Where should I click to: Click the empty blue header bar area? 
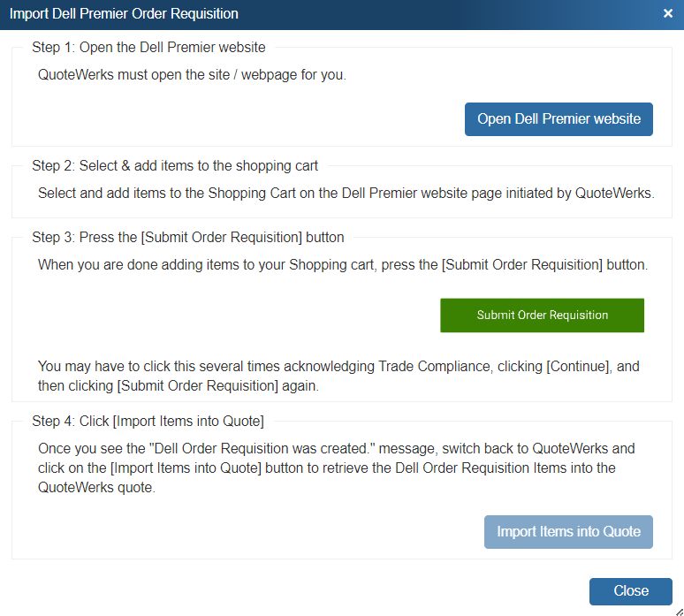coord(442,14)
